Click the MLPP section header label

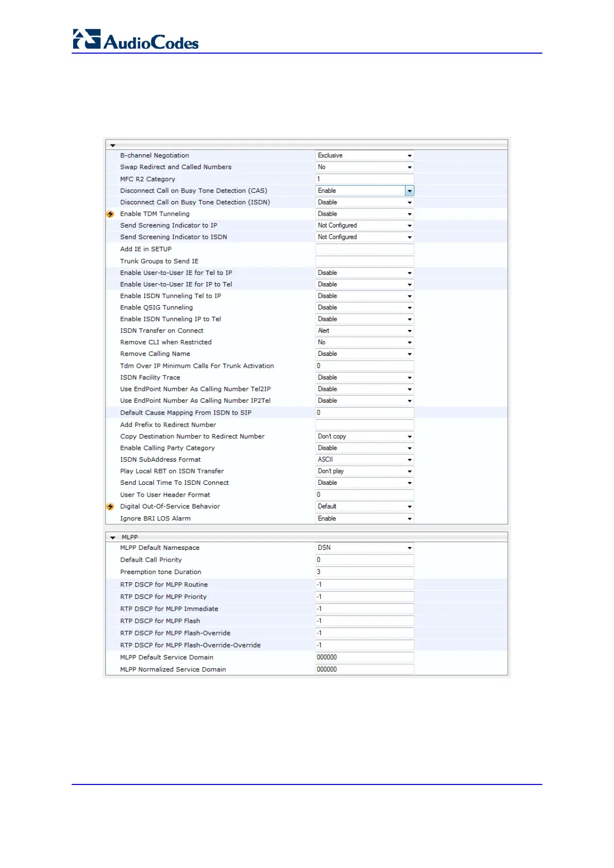(x=130, y=537)
